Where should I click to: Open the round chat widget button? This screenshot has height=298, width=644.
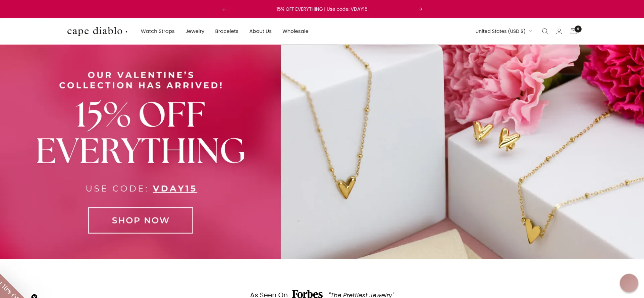coord(629,283)
